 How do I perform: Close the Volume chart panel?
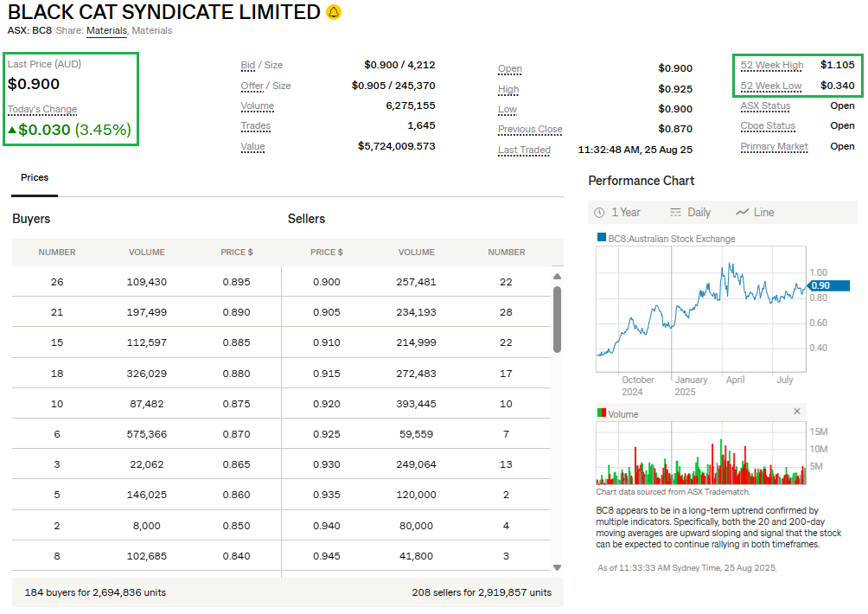pos(797,412)
